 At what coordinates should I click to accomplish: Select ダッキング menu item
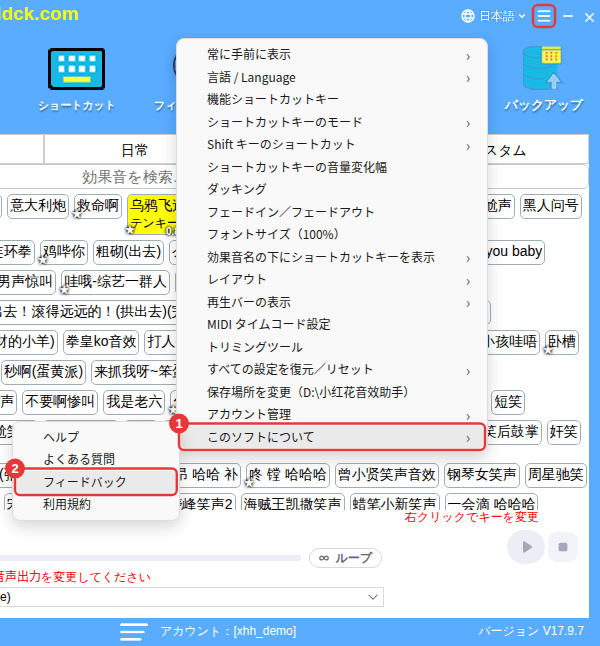(x=333, y=190)
